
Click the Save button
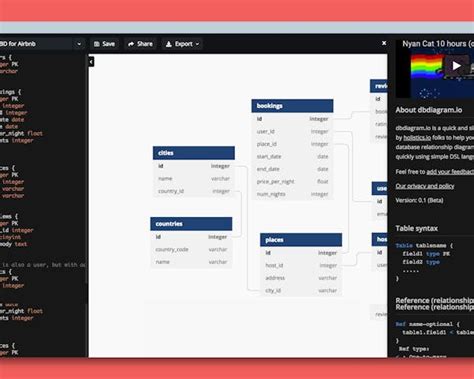[104, 44]
